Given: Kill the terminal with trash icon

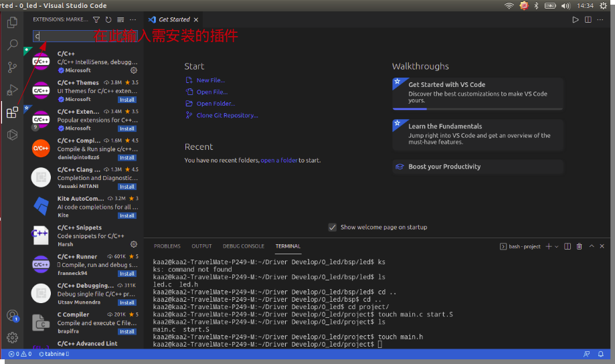Looking at the screenshot, I should coord(580,246).
